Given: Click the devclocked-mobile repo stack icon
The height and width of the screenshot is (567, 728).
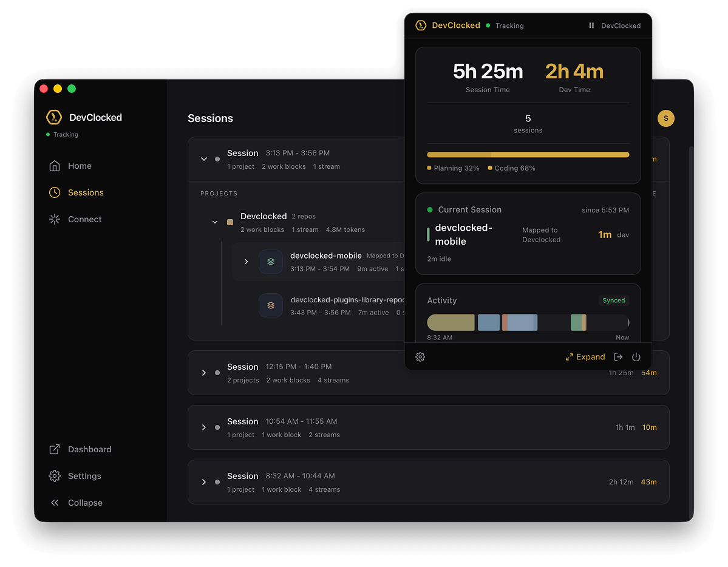Looking at the screenshot, I should pyautogui.click(x=271, y=262).
